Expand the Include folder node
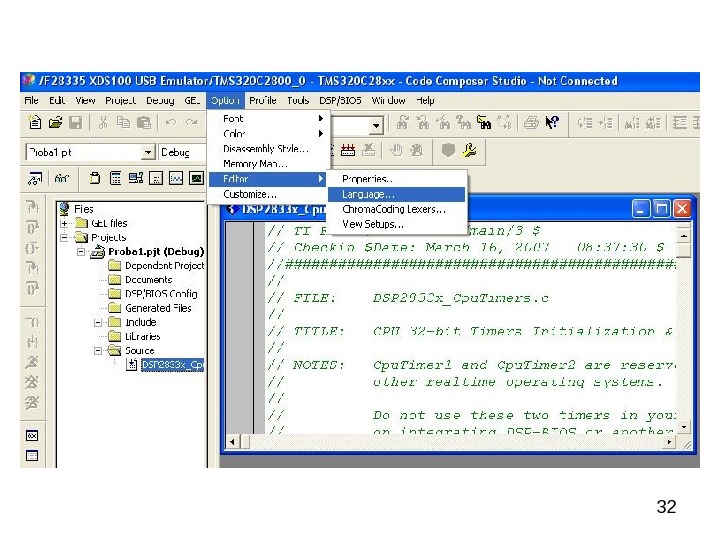 coord(98,323)
